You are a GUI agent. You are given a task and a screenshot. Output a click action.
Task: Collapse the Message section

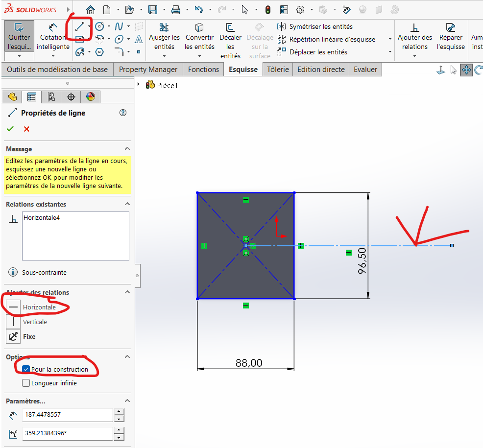coord(127,149)
